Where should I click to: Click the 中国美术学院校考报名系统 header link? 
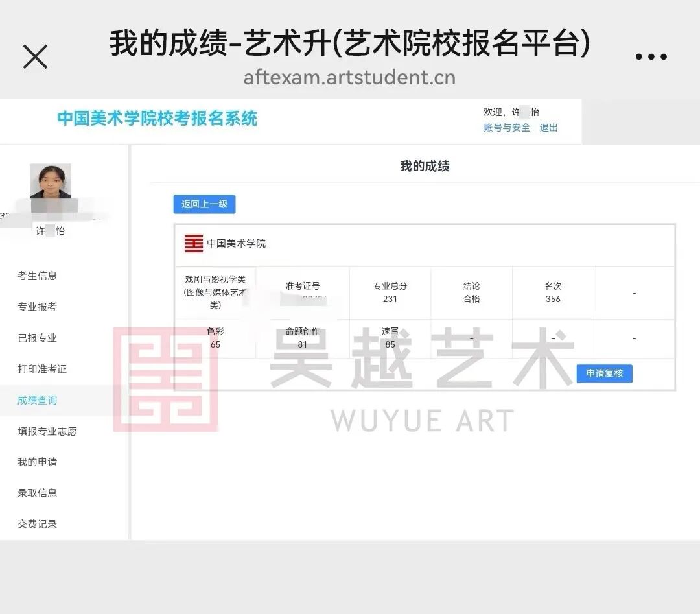click(157, 119)
